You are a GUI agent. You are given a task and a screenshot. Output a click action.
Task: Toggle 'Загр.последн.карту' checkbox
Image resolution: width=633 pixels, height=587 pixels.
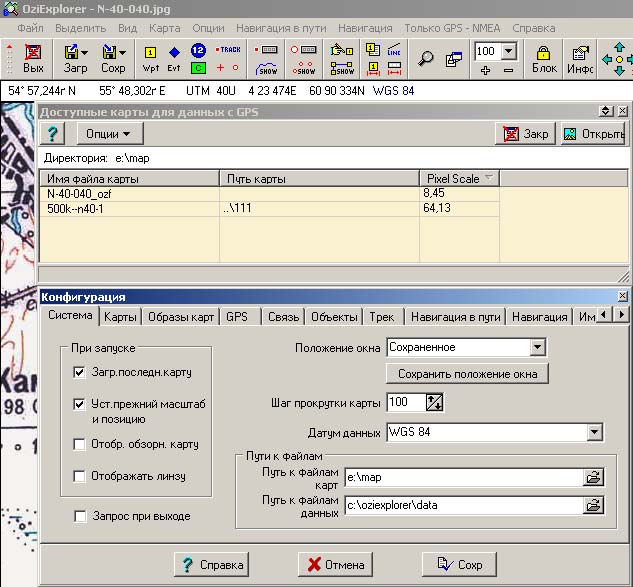click(80, 372)
